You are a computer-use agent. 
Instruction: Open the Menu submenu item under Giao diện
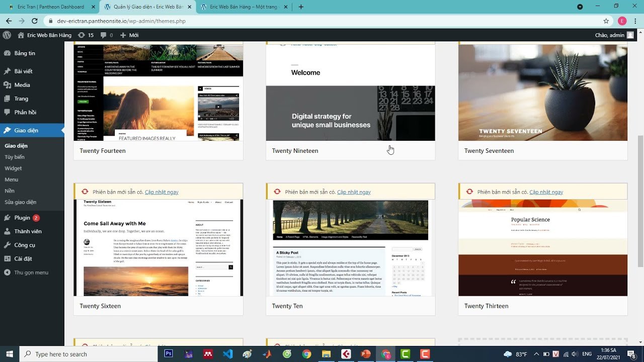click(x=12, y=179)
